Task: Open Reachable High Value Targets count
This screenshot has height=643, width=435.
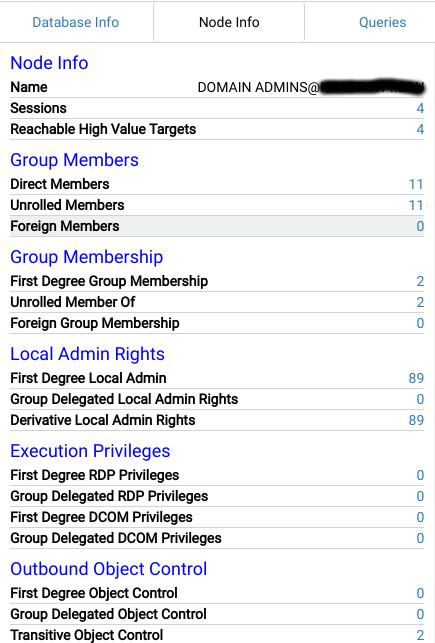Action: tap(420, 129)
